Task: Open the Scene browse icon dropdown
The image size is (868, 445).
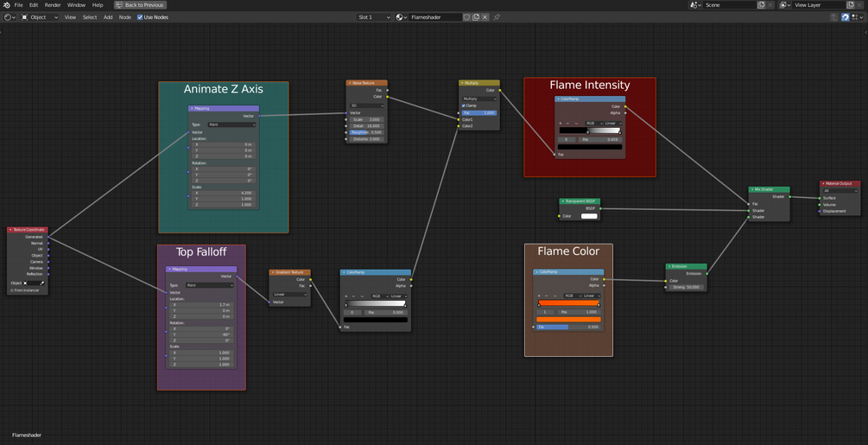Action: [696, 5]
